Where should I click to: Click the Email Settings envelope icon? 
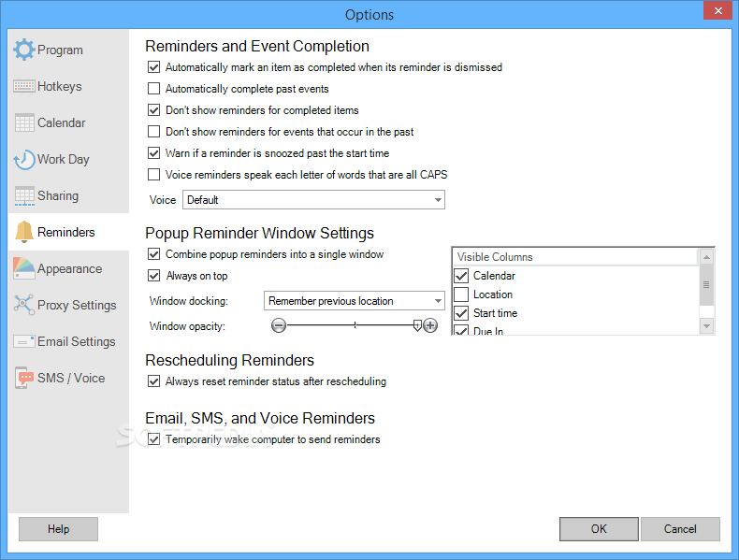(x=24, y=341)
